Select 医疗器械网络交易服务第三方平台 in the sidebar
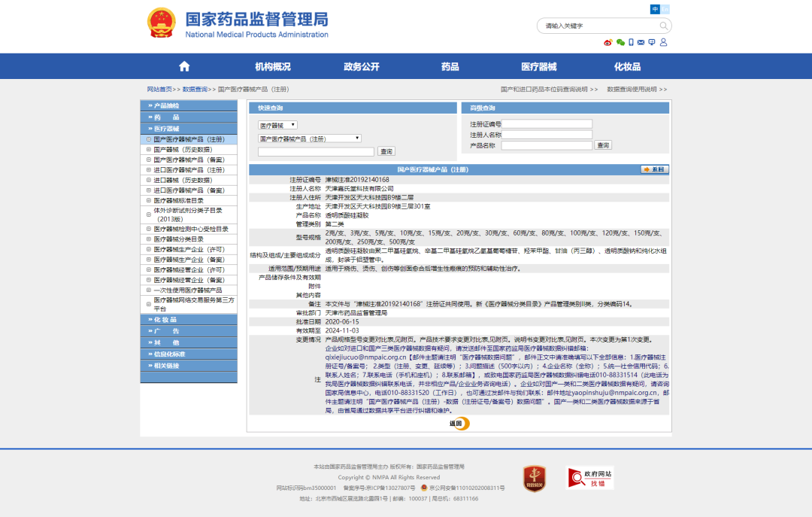Image resolution: width=812 pixels, height=517 pixels. 194,304
